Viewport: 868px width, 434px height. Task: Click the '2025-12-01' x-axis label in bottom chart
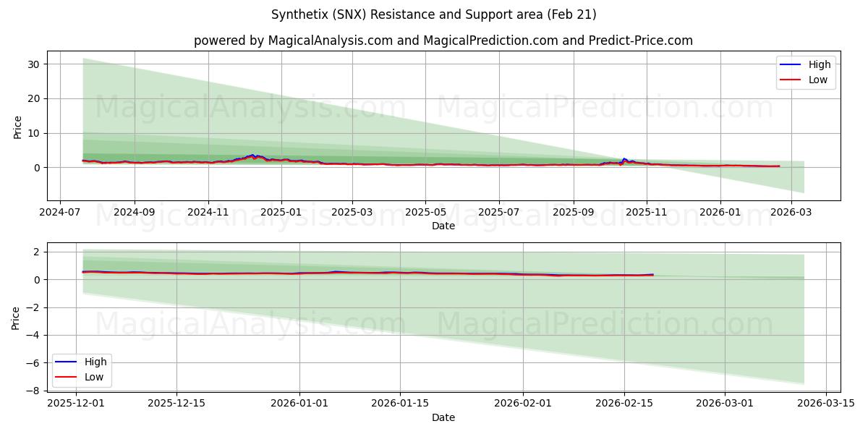(77, 404)
